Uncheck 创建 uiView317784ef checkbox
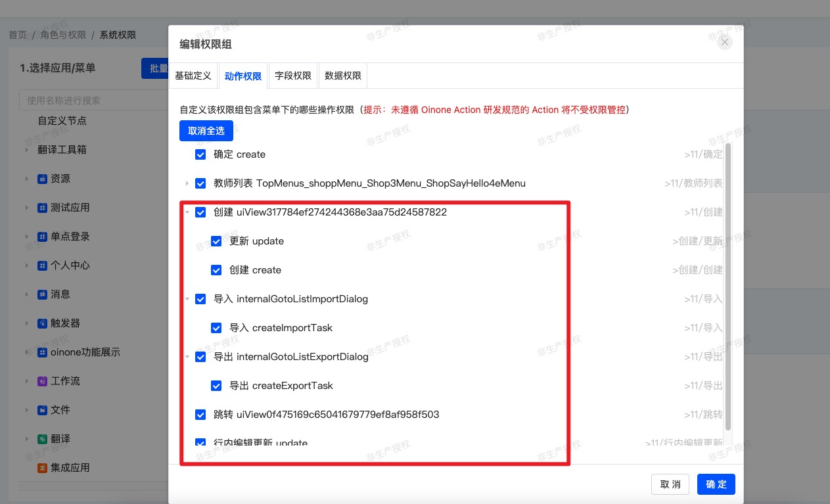Viewport: 830px width, 504px height. point(200,212)
